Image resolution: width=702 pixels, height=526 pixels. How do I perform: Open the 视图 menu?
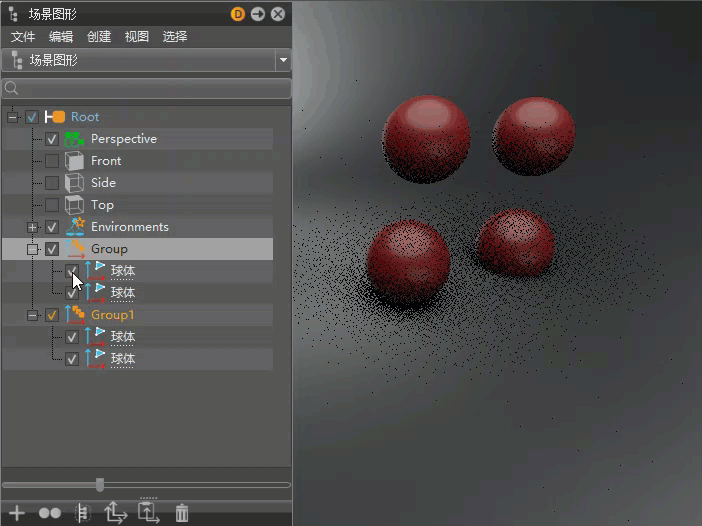(x=137, y=37)
